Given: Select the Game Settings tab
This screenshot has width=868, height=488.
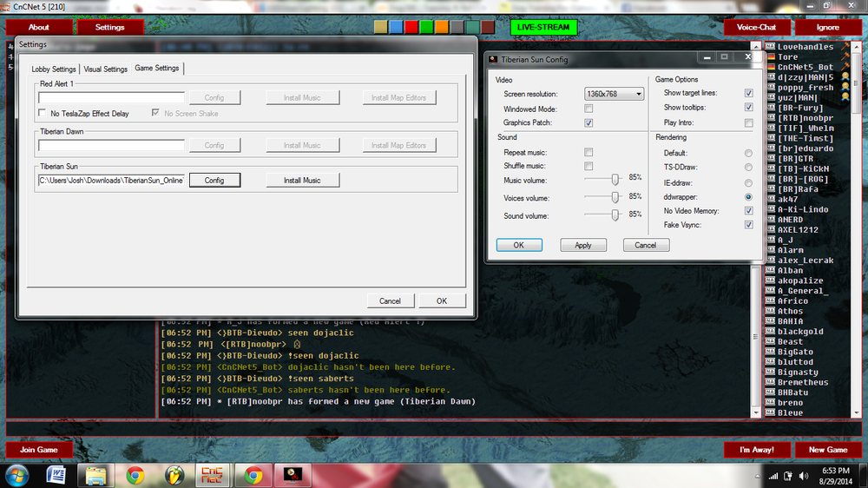Looking at the screenshot, I should pos(157,68).
